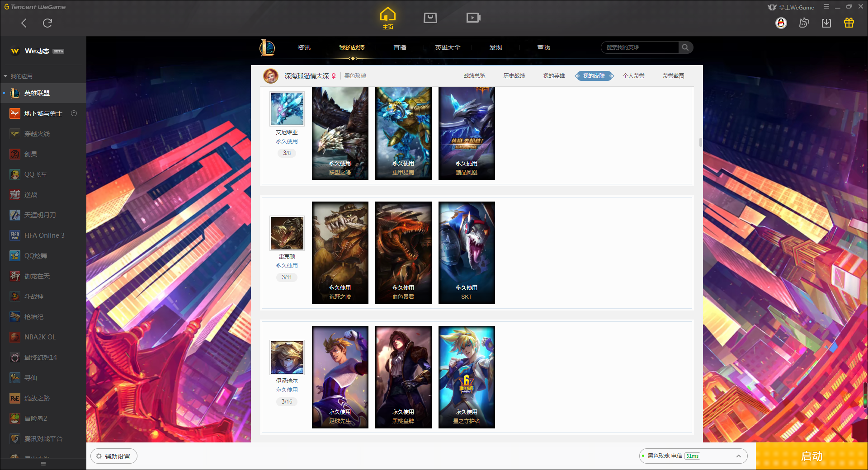Open 荣誉截图 sub-tab
The height and width of the screenshot is (470, 868).
(673, 76)
